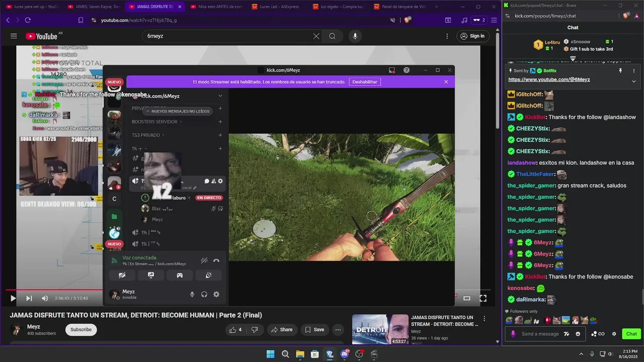Open Discord user settings gear
Image resolution: width=644 pixels, height=362 pixels.
pyautogui.click(x=216, y=295)
